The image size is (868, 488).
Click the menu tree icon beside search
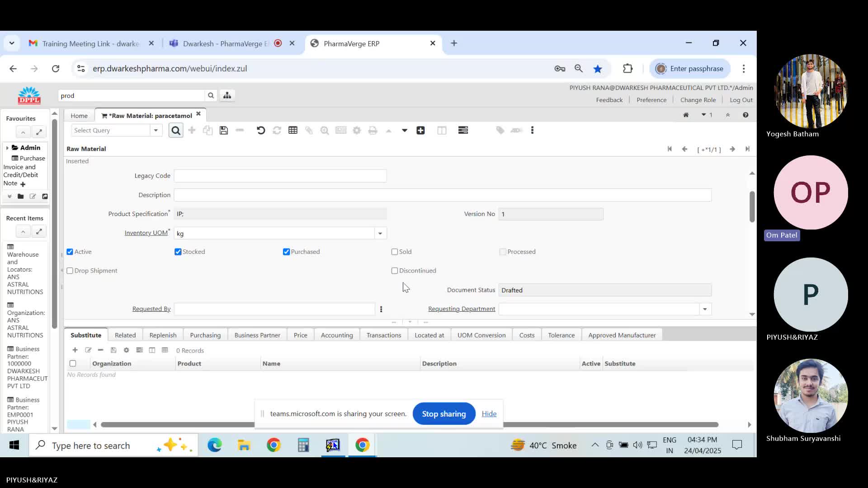click(227, 95)
